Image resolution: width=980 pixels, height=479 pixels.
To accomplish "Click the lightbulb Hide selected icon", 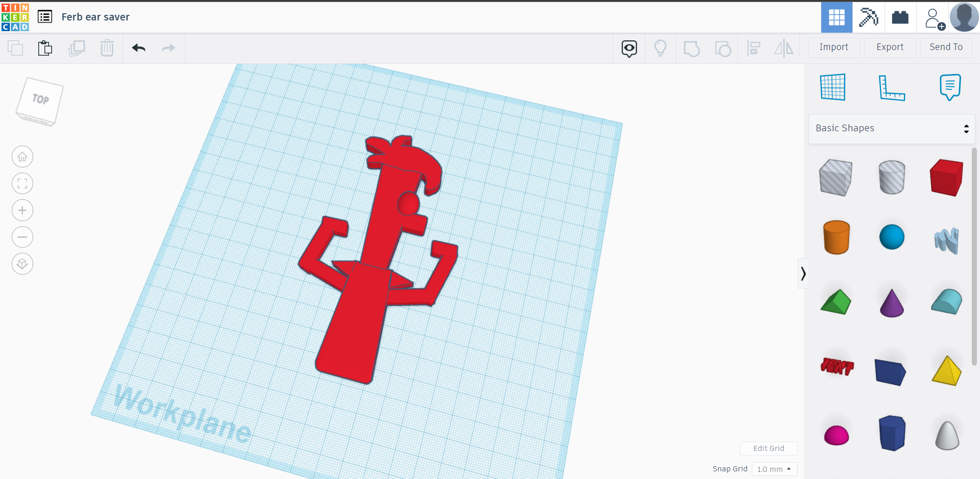I will [660, 49].
